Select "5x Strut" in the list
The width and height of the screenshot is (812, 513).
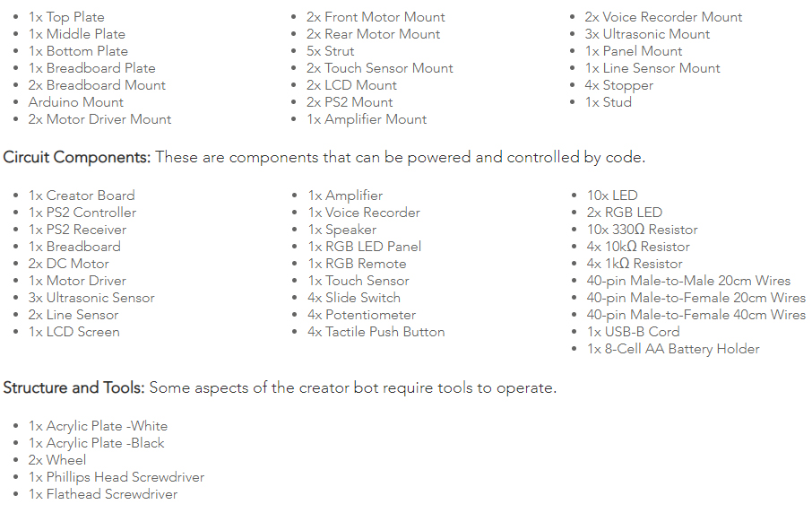pos(331,51)
